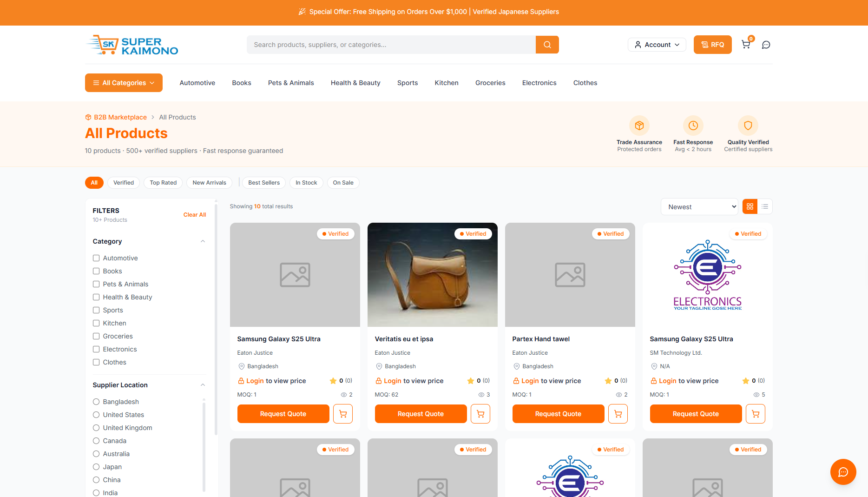Select Bangladesh supplier location
The height and width of the screenshot is (497, 868).
[96, 402]
